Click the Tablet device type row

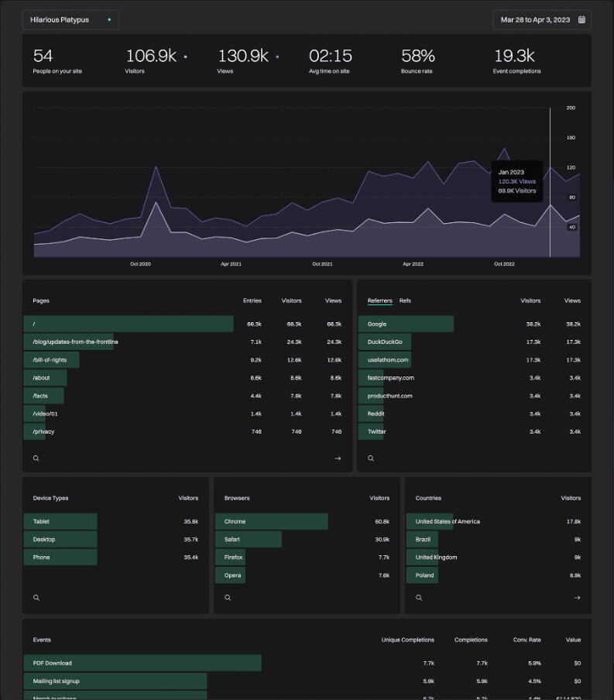click(x=41, y=521)
